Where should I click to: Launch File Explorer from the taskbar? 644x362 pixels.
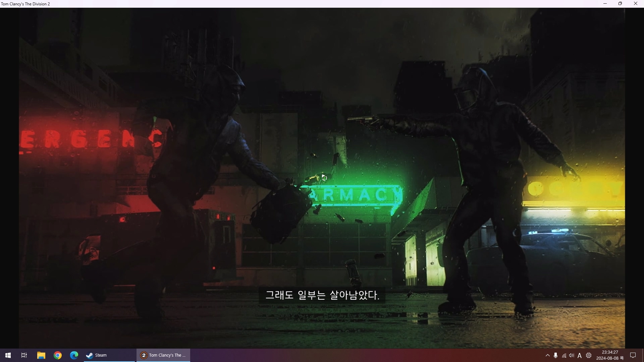click(x=41, y=355)
